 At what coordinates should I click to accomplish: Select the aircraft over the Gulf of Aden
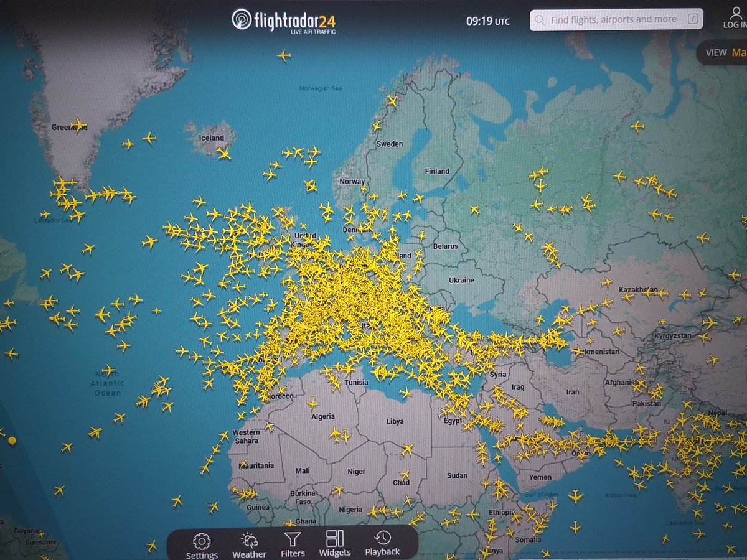pos(575,496)
